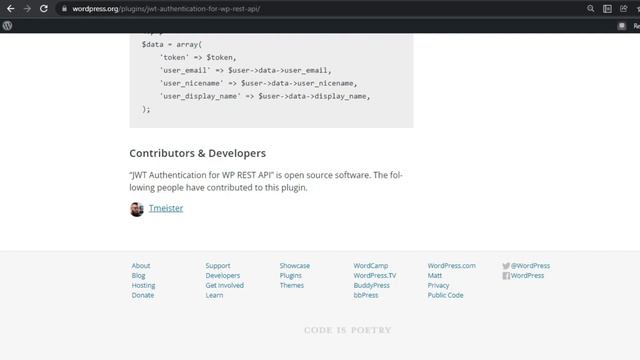Click the Twitter bird icon in footer
Screen dimensions: 640x360
pyautogui.click(x=506, y=266)
